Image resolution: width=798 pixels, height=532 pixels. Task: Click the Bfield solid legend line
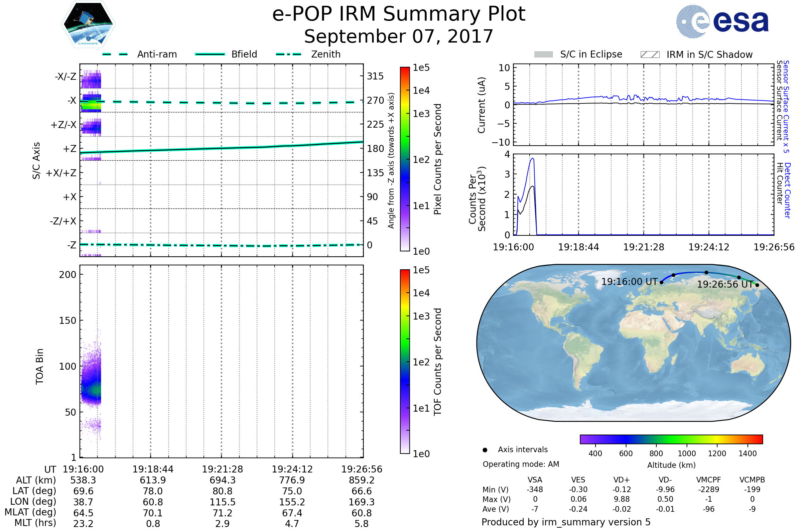tap(210, 54)
